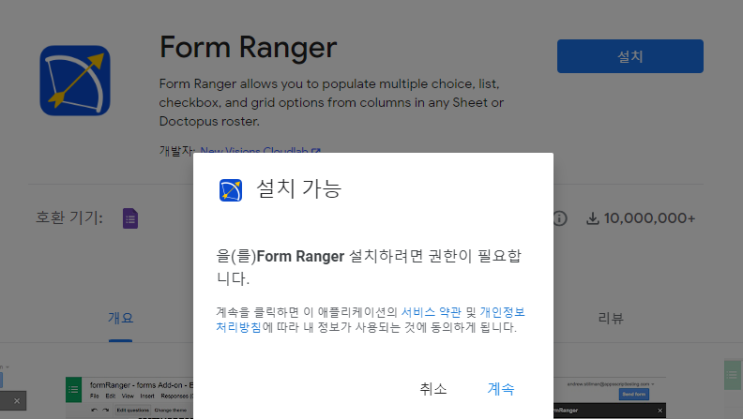Open the 개인정보 처리방침 privacy policy link
The height and width of the screenshot is (419, 743).
click(371, 319)
